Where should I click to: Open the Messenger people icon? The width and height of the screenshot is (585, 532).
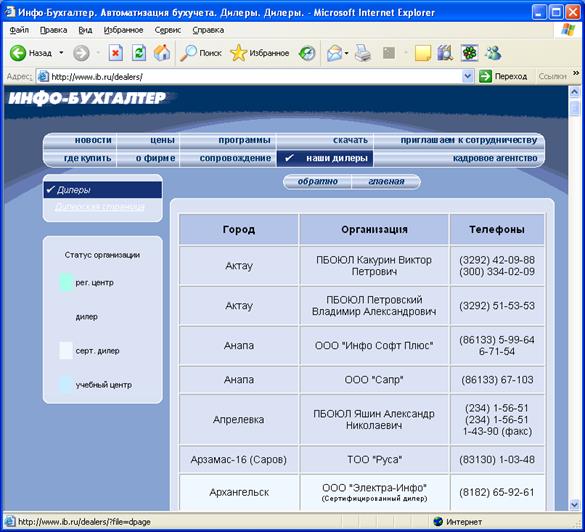point(493,53)
